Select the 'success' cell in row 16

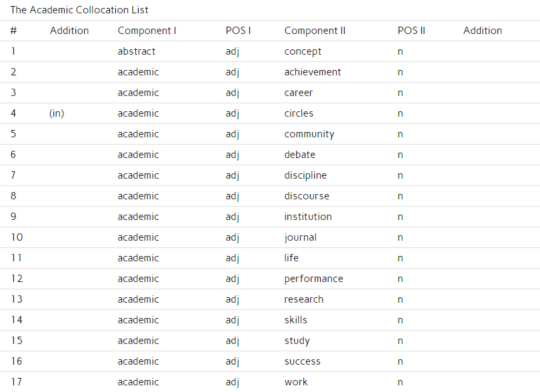pyautogui.click(x=302, y=361)
